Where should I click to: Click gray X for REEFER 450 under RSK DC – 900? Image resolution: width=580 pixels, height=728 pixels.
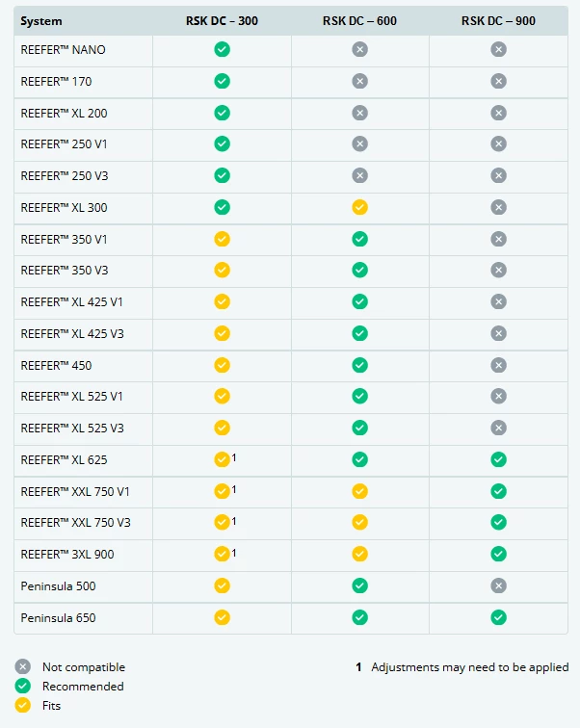498,365
